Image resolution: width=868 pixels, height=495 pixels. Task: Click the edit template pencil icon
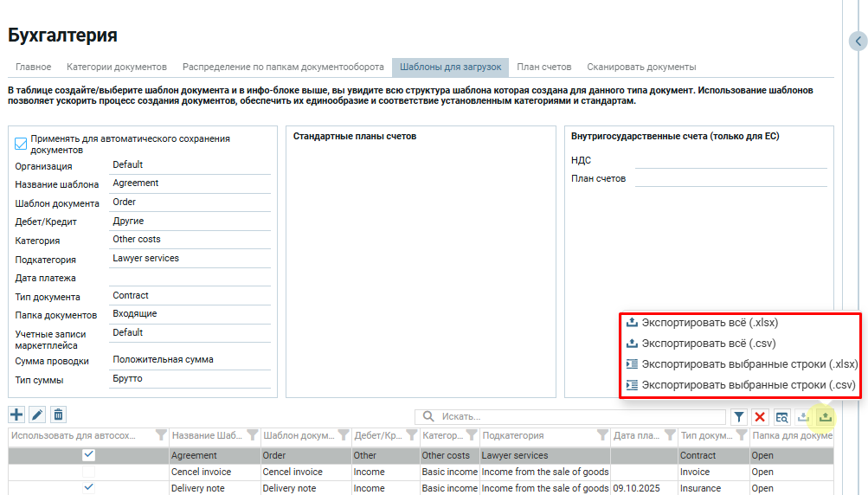pyautogui.click(x=37, y=415)
